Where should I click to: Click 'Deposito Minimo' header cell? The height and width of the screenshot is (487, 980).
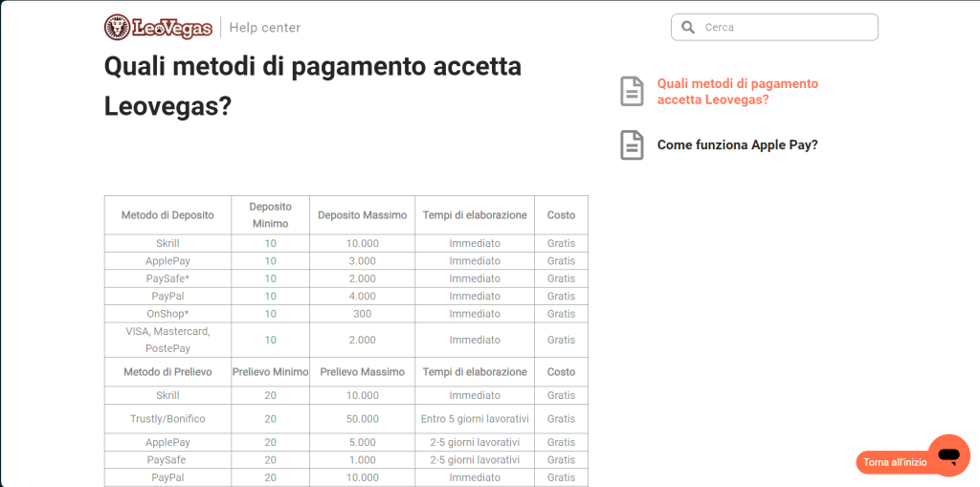tap(270, 215)
